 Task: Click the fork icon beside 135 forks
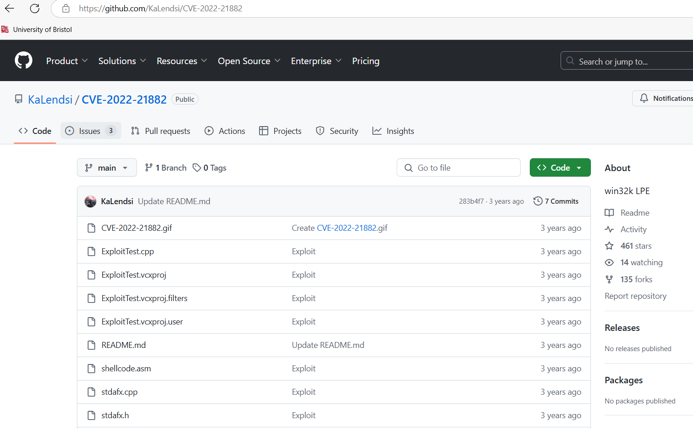click(609, 279)
